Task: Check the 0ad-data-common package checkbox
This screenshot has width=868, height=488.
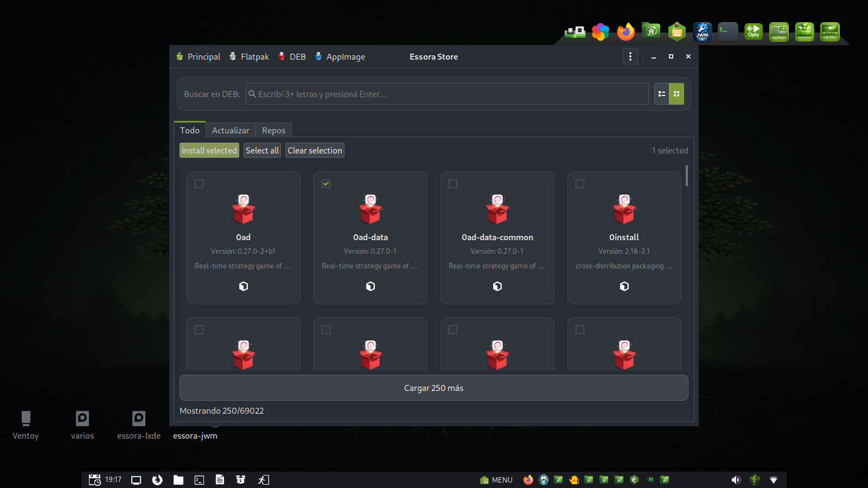Action: coord(453,184)
